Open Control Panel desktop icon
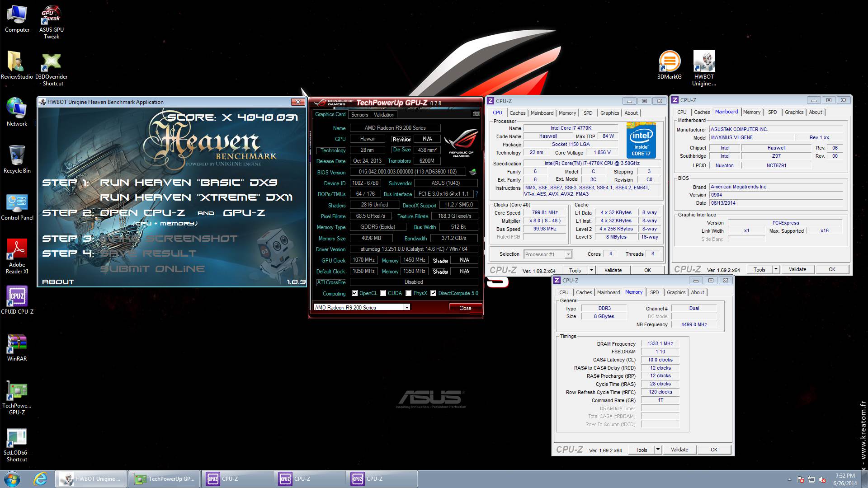Image resolution: width=868 pixels, height=488 pixels. pos(17,206)
